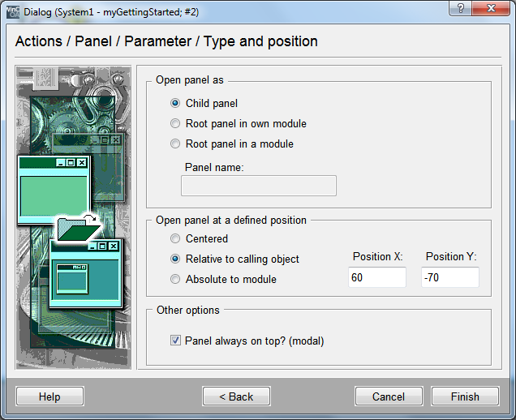
Task: Select Root panel in a module
Action: tap(176, 144)
